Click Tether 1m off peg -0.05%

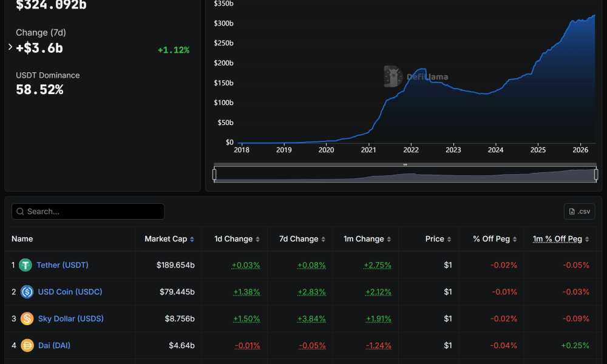[576, 265]
